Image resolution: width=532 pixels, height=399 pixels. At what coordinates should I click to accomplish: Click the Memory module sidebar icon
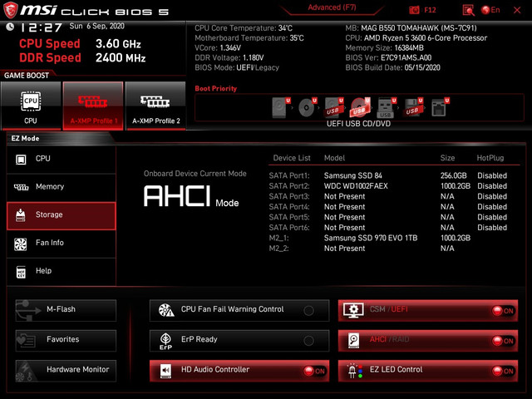point(21,187)
